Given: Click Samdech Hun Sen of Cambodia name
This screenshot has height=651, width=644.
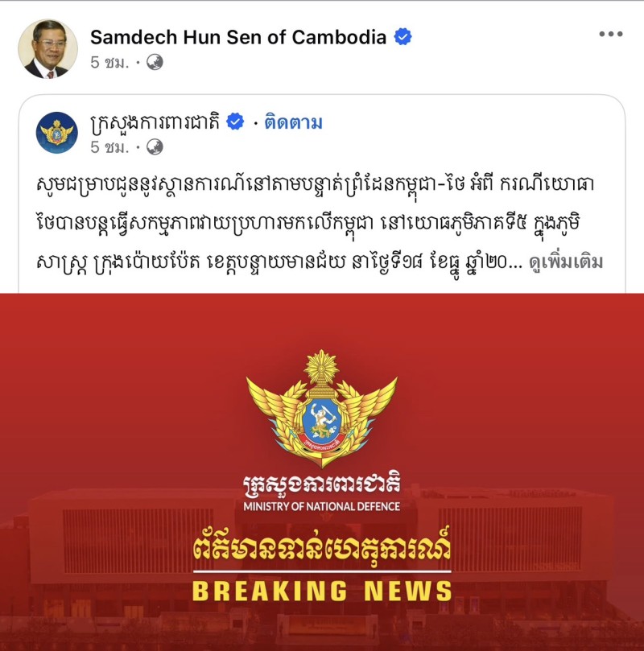Looking at the screenshot, I should pos(238,37).
